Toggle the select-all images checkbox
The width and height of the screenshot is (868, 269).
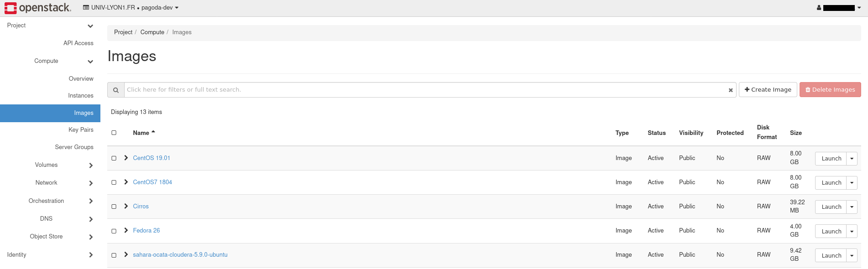click(x=114, y=133)
